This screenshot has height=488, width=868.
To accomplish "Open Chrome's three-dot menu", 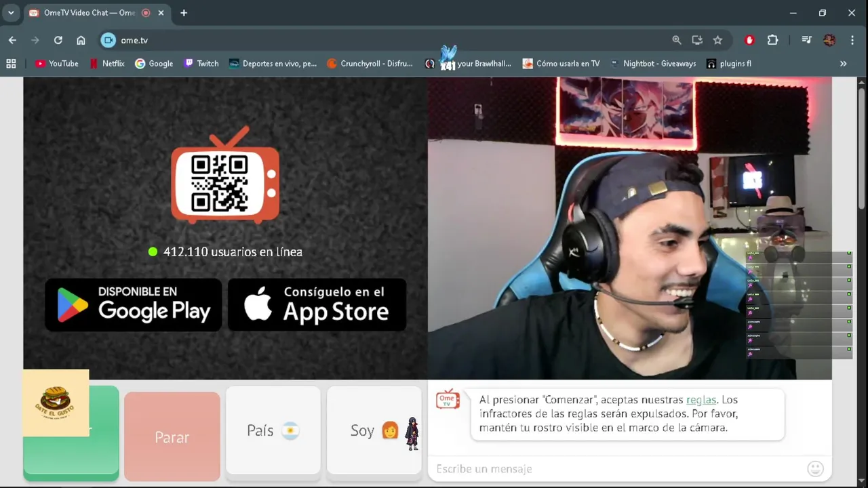I will click(x=852, y=40).
